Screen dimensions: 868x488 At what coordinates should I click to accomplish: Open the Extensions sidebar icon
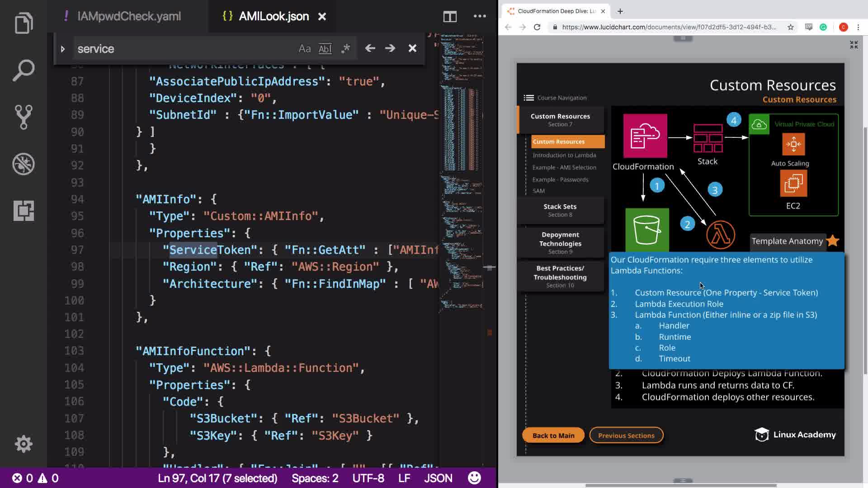point(24,211)
